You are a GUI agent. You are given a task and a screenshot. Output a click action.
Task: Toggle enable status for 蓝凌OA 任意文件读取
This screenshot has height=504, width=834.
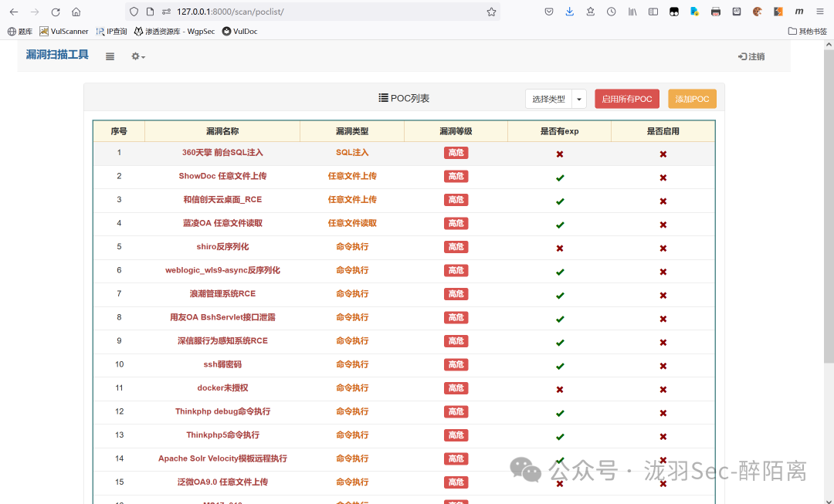click(x=663, y=225)
